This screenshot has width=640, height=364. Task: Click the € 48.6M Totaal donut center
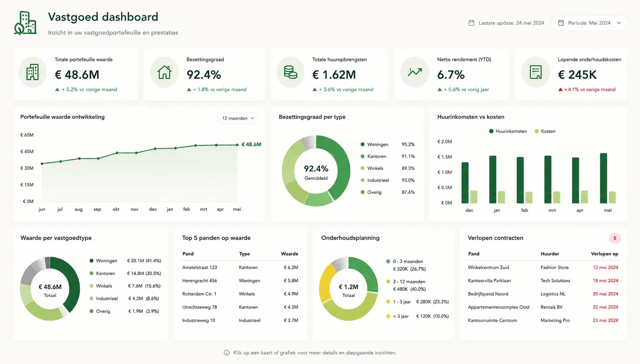point(50,291)
